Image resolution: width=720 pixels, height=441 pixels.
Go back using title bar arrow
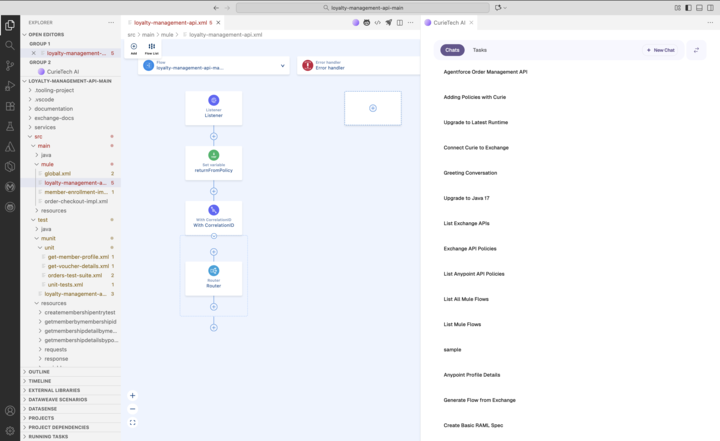coord(216,8)
